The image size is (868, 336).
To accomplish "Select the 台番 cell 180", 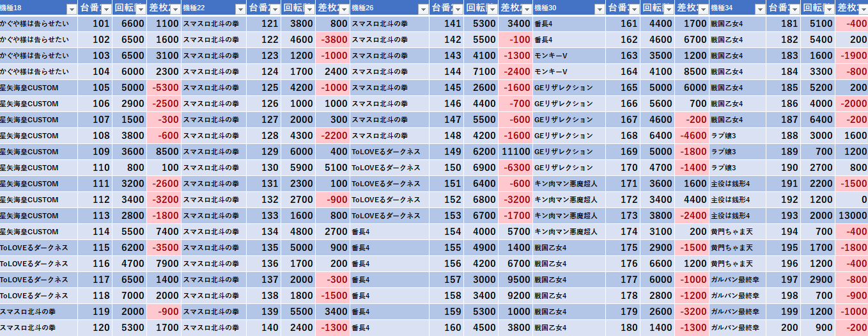I will click(x=623, y=328).
